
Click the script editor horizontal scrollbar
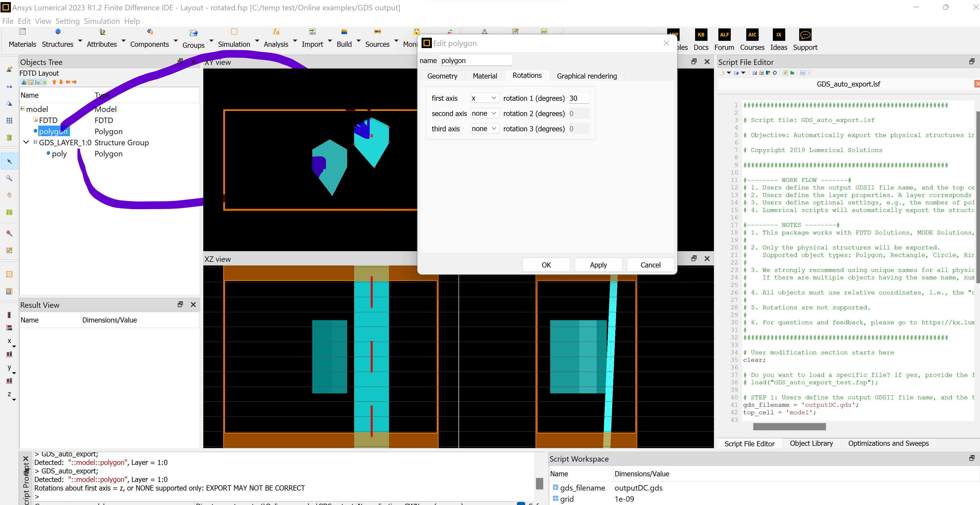click(x=789, y=427)
